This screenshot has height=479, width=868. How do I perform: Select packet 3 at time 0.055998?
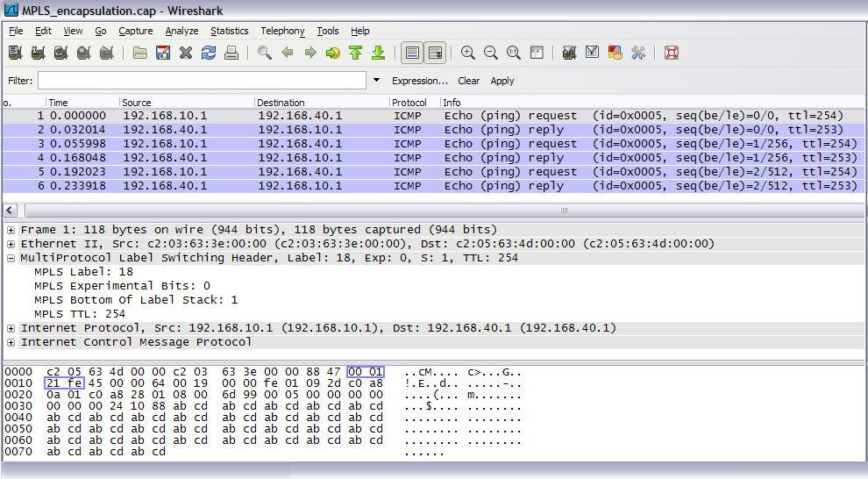click(433, 144)
